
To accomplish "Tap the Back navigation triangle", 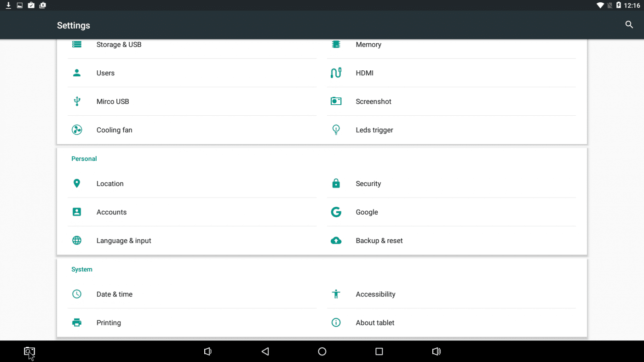I will pos(265,351).
